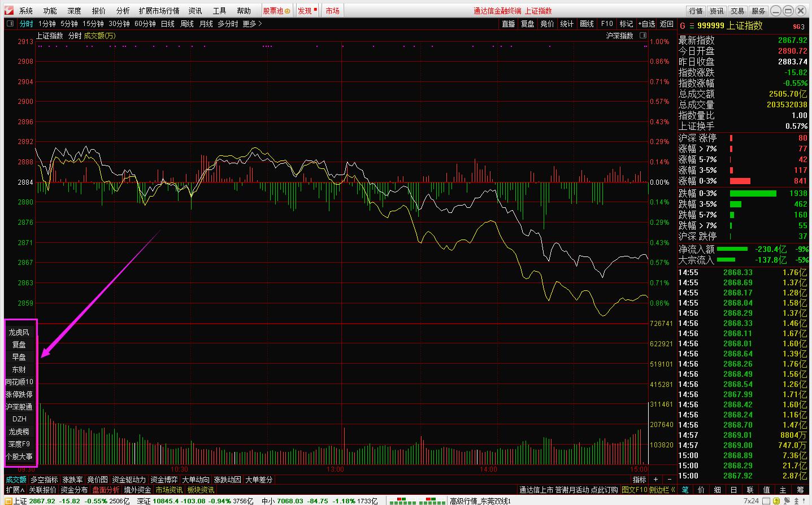Expand the 扩展 bottom panel
The image size is (812, 505).
(15, 490)
